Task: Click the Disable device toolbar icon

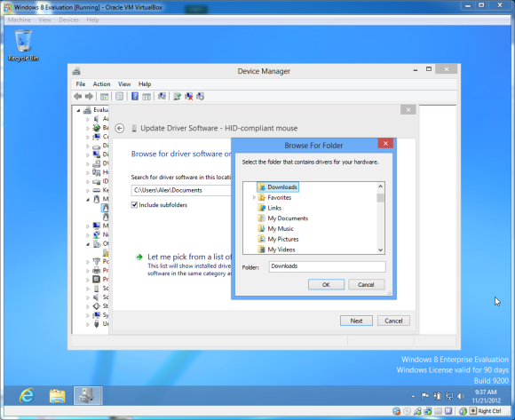Action: click(x=200, y=96)
